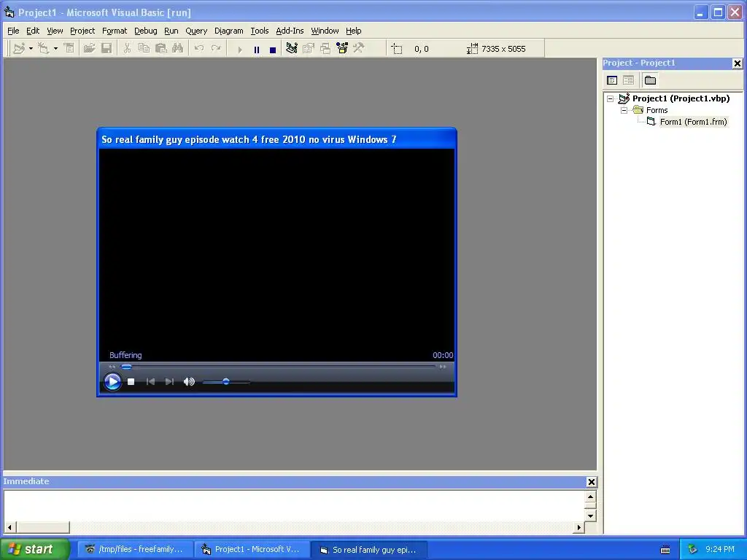The width and height of the screenshot is (747, 560).
Task: Click View Object in Project panel
Action: (628, 80)
